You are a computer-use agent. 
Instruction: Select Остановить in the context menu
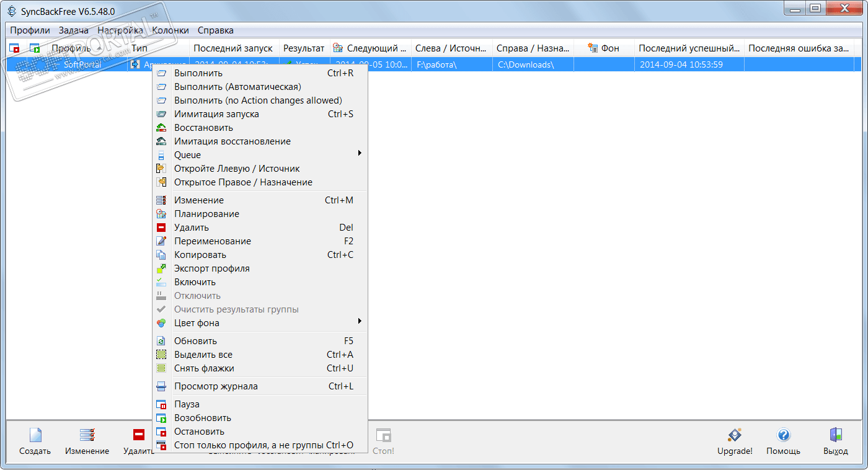click(260, 432)
